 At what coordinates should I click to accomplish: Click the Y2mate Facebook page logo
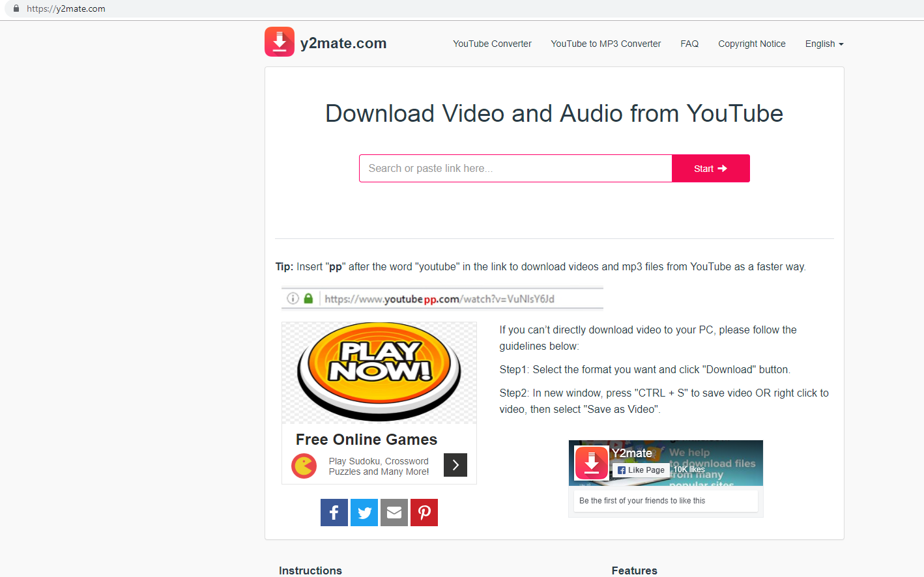[x=592, y=463]
